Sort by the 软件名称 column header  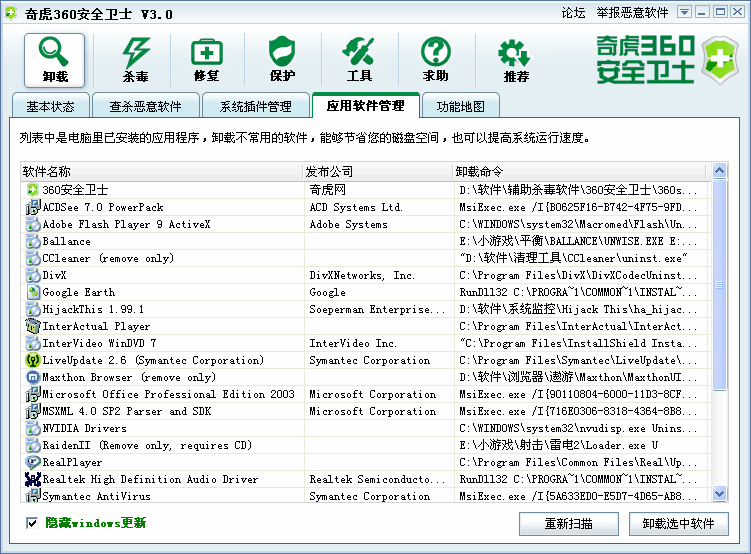(x=161, y=171)
